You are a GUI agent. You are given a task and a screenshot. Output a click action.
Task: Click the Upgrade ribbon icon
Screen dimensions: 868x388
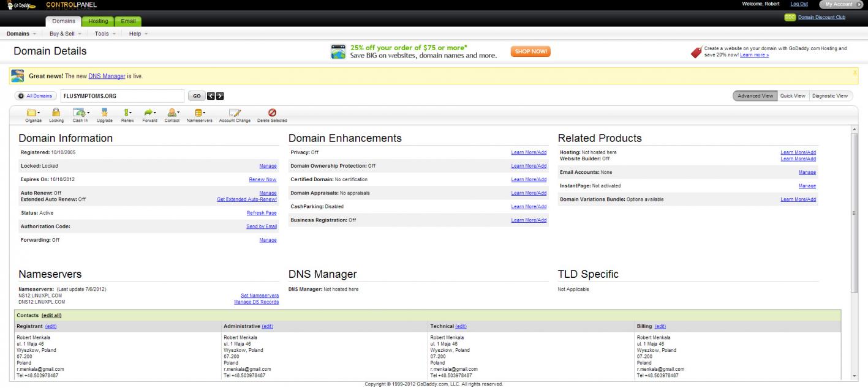[104, 113]
